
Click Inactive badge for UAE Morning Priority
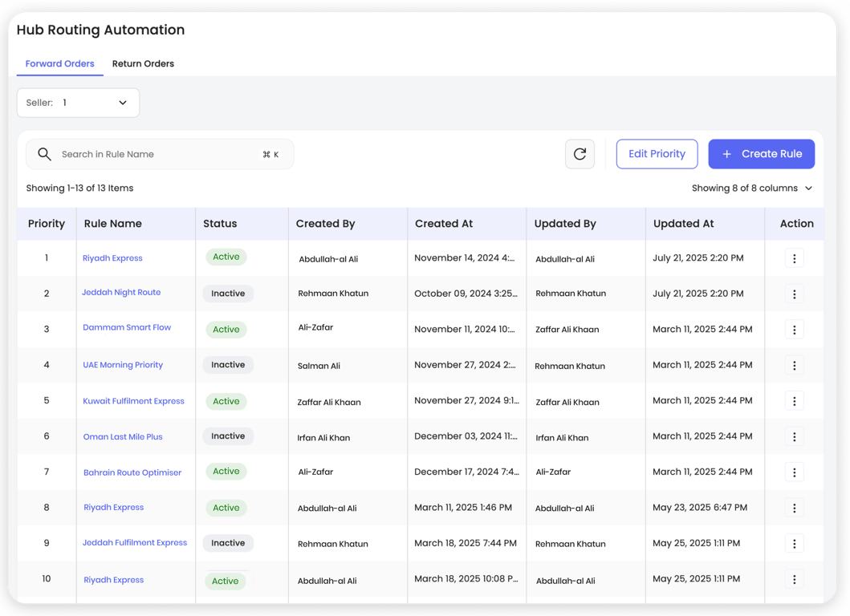[228, 365]
